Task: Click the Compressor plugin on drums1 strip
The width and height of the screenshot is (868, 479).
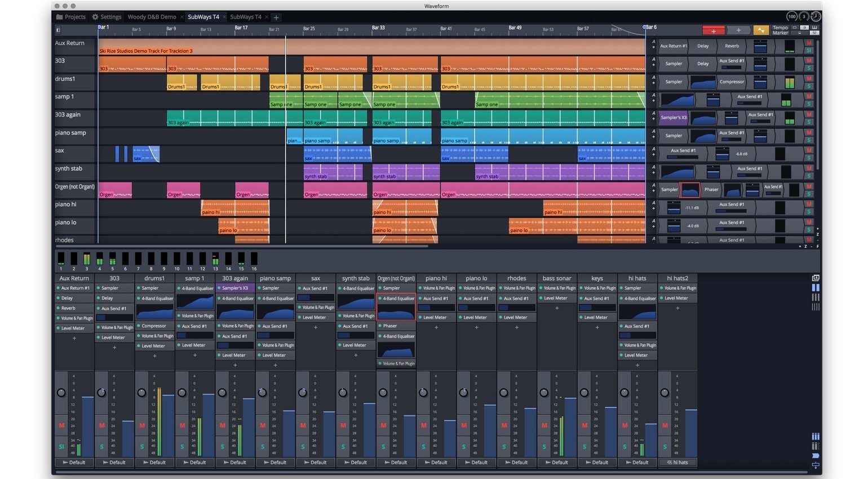Action: 154,326
